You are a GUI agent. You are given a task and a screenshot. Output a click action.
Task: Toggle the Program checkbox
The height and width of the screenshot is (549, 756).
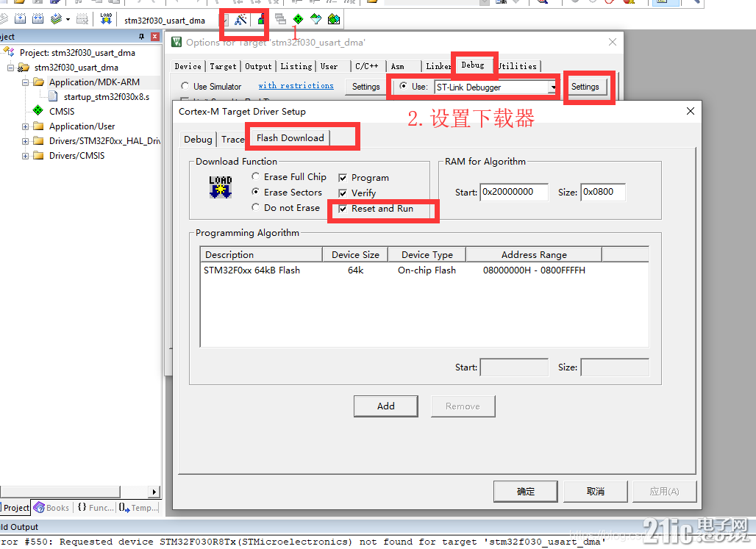[343, 178]
